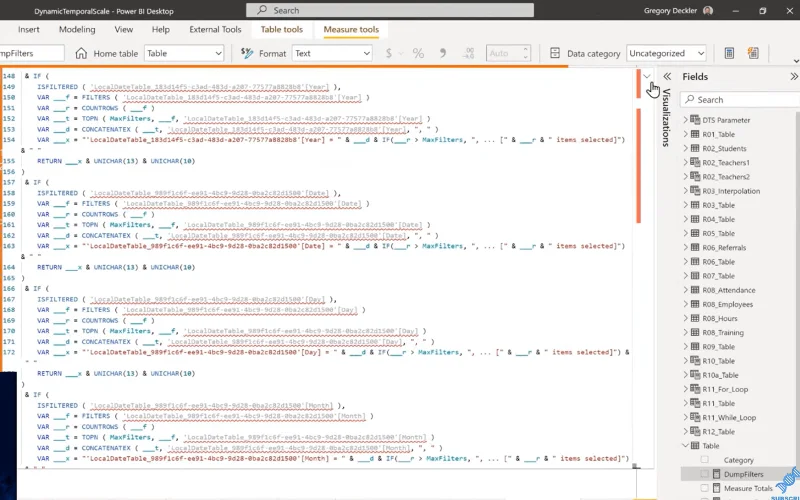
Task: Click the Measure Totals measure icon
Action: [716, 488]
